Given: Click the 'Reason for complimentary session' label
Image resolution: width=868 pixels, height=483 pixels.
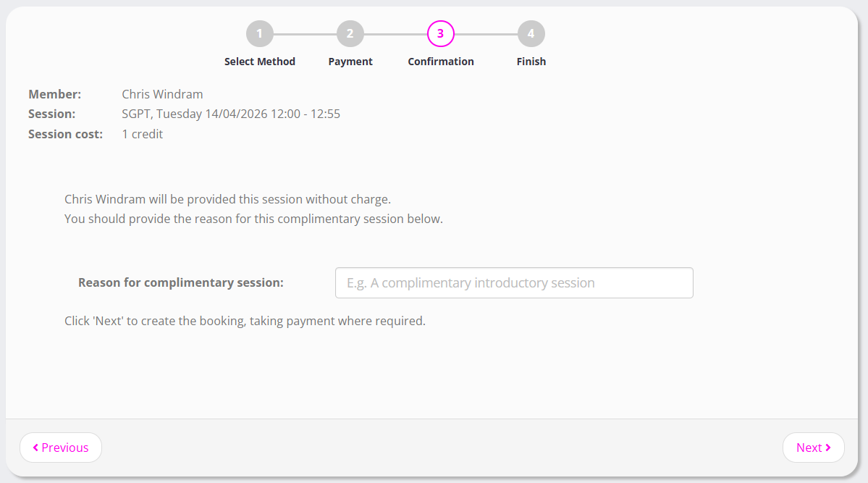Looking at the screenshot, I should 181,282.
